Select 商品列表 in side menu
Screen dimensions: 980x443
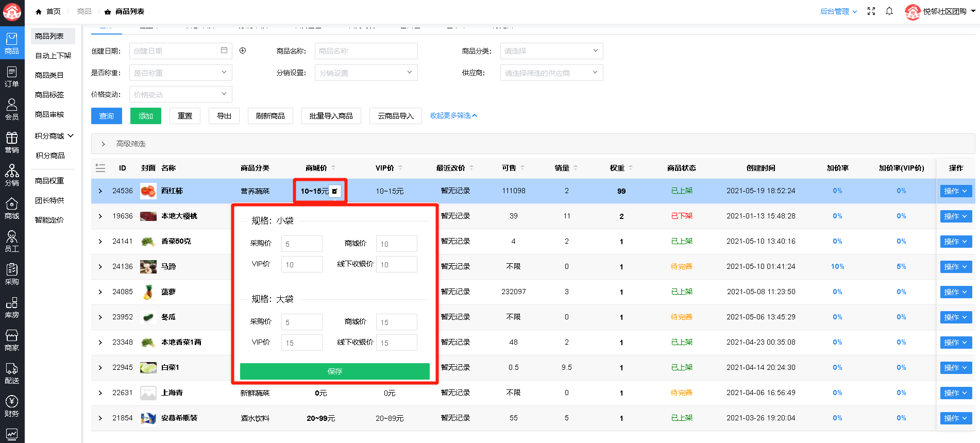(53, 36)
